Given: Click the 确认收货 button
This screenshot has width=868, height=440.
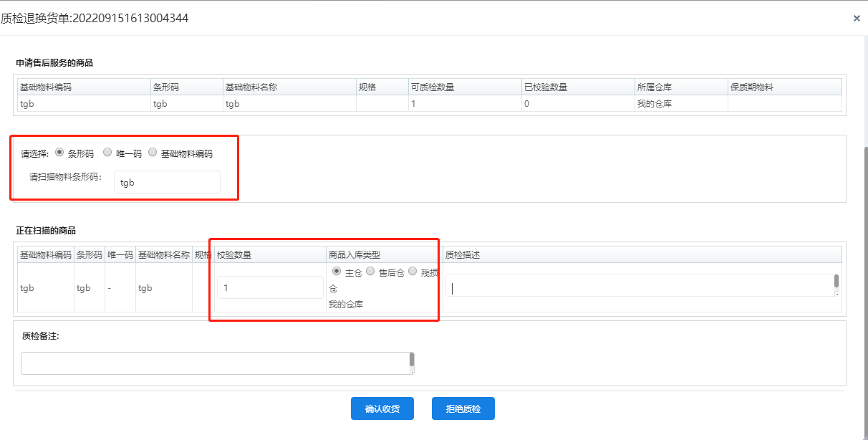Looking at the screenshot, I should coord(382,409).
